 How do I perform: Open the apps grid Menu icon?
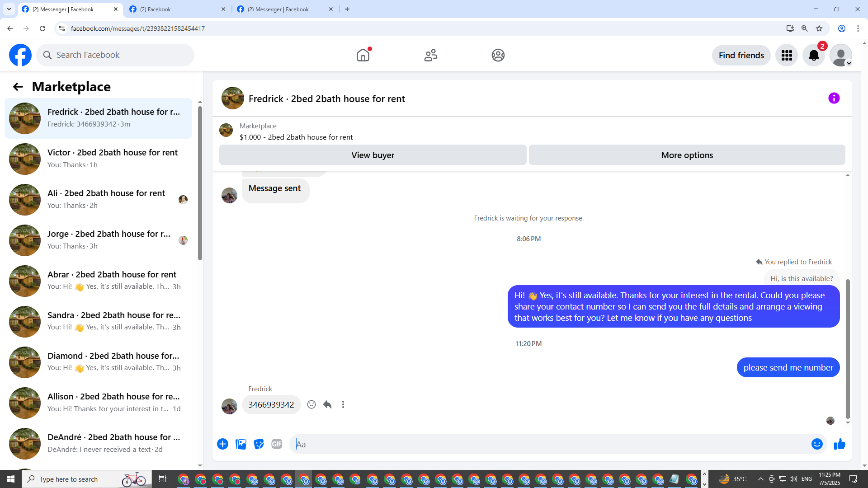[787, 55]
